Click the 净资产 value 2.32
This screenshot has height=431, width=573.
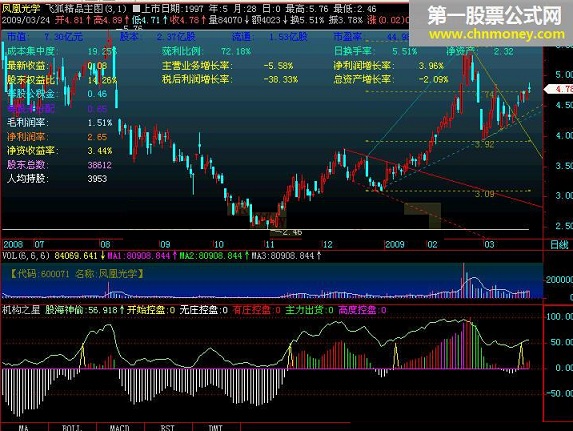[504, 52]
